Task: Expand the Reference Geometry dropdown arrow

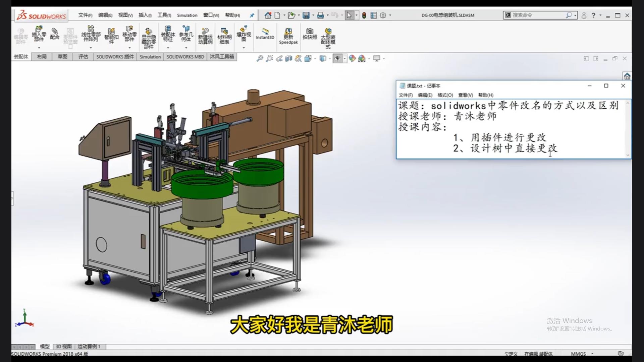Action: point(186,48)
